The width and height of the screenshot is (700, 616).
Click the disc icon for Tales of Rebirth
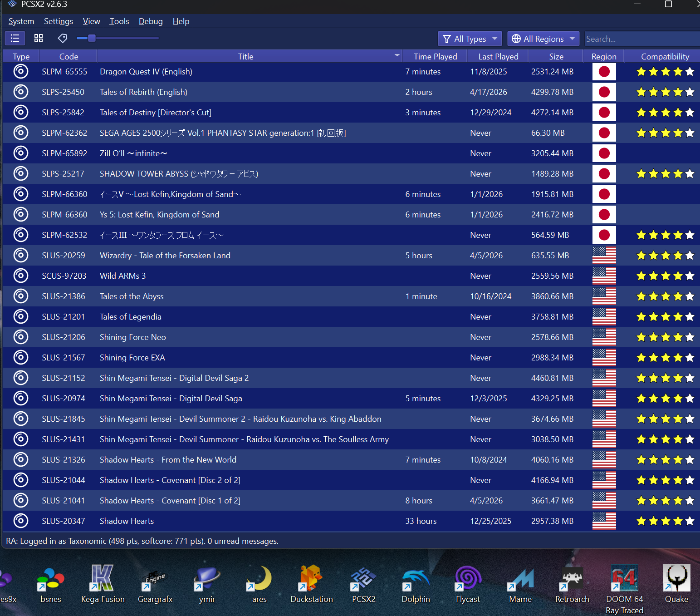tap(21, 92)
